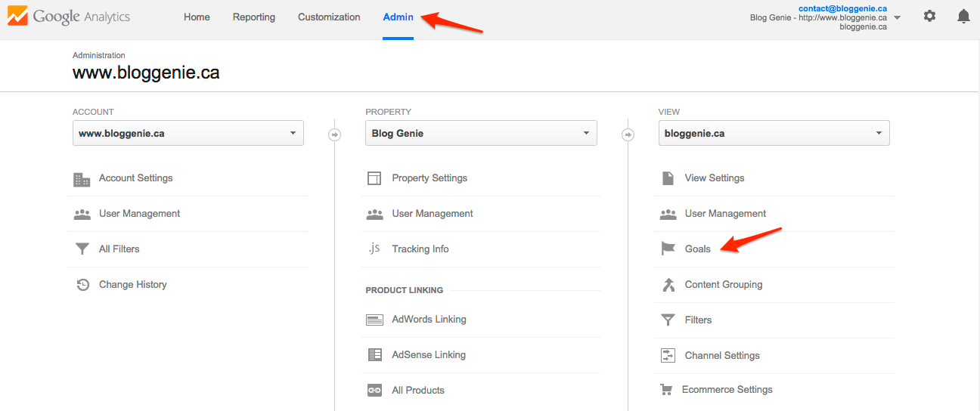This screenshot has height=411, width=980.
Task: Click the Content Grouping icon
Action: [668, 285]
